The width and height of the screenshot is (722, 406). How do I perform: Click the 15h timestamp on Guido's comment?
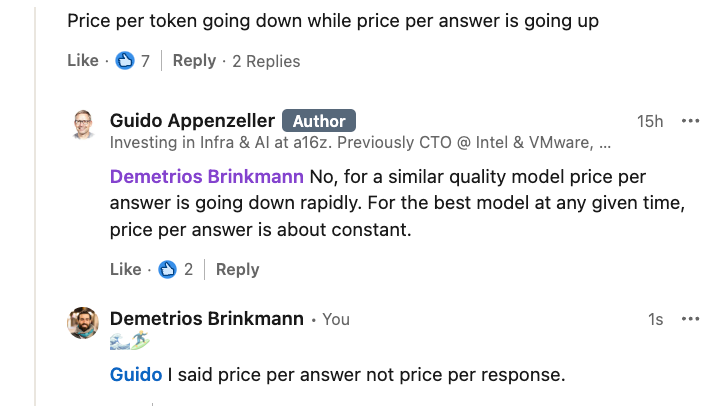tap(650, 121)
